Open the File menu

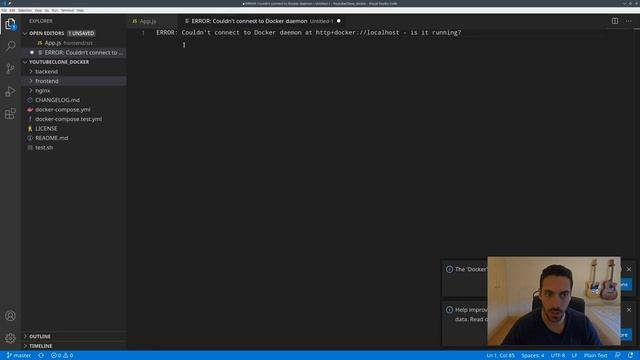(4, 10)
